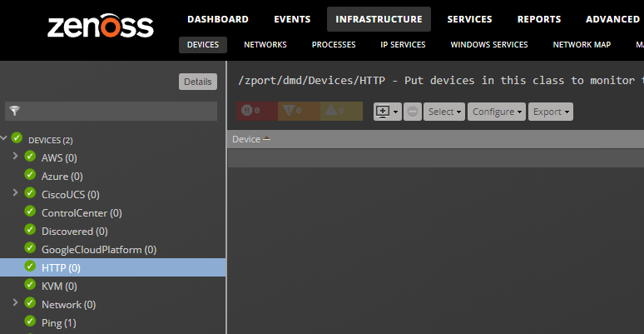Select the Azure (0) device class
The height and width of the screenshot is (334, 644).
point(62,177)
